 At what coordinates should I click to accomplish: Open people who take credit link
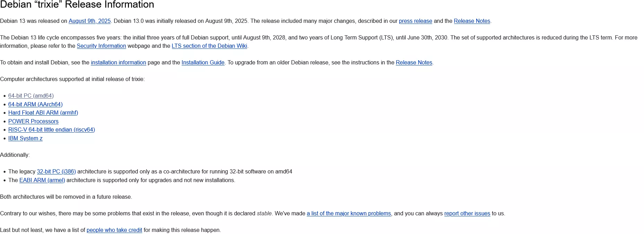click(114, 230)
